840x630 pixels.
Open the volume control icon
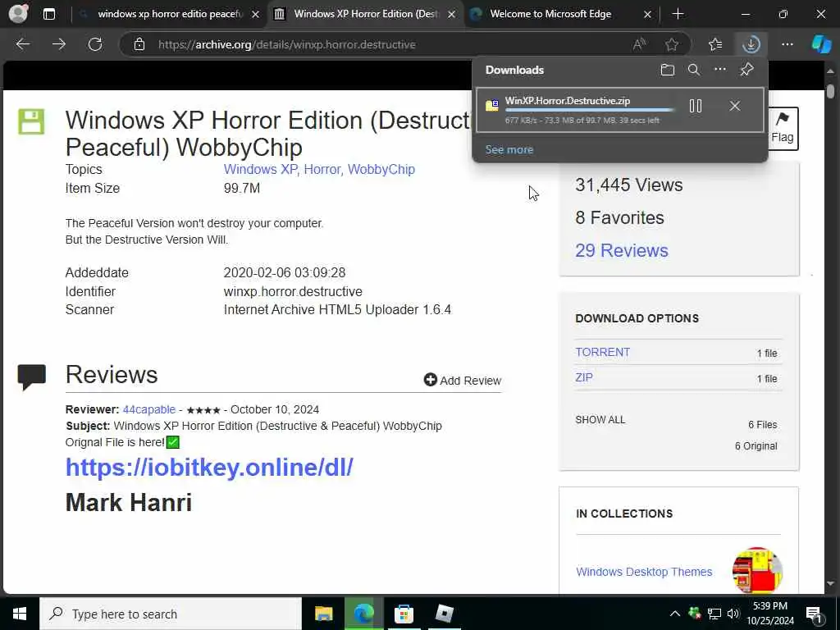pyautogui.click(x=733, y=614)
